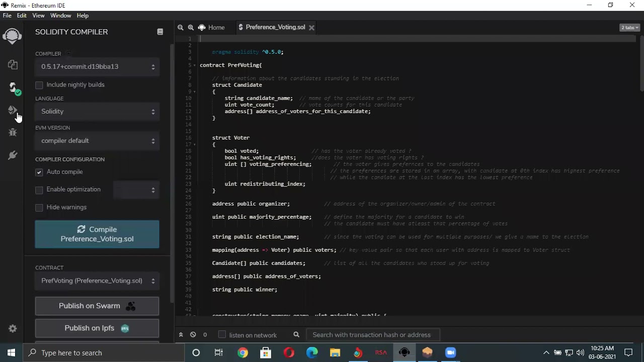Click the terminal search magnifier icon

pyautogui.click(x=296, y=335)
